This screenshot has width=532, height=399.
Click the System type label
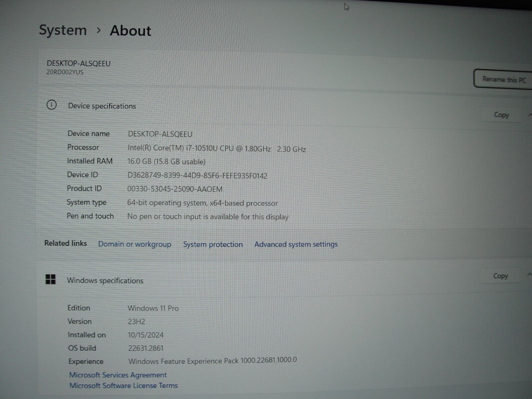86,202
